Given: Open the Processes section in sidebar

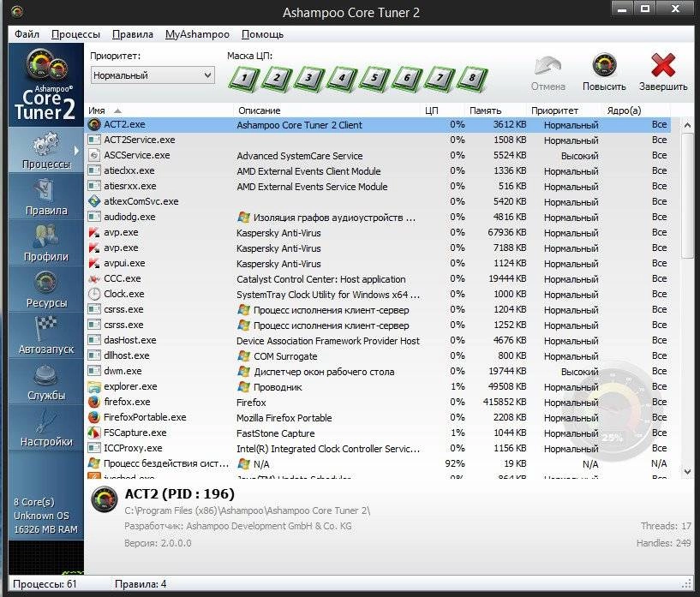Looking at the screenshot, I should [46, 151].
